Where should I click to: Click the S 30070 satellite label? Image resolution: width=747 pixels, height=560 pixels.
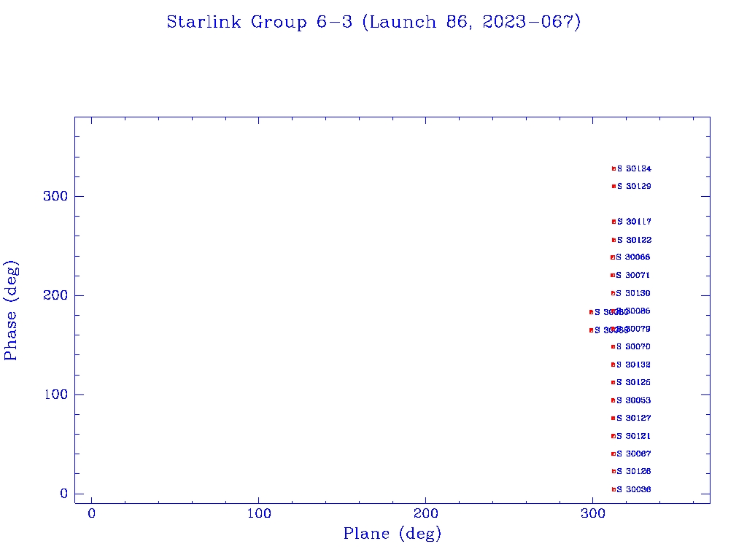click(633, 346)
